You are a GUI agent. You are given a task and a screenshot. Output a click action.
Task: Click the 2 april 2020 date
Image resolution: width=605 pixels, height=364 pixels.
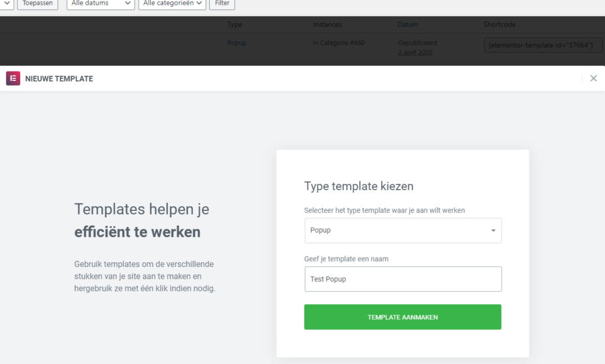click(x=415, y=53)
